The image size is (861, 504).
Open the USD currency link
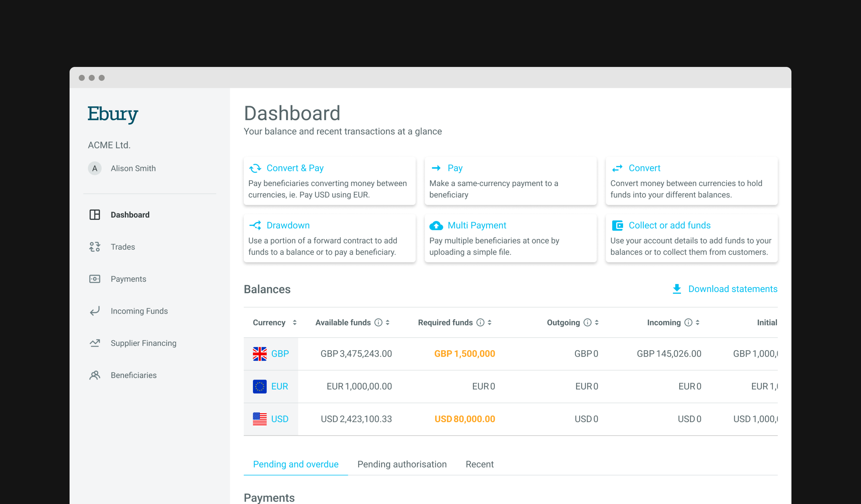click(x=280, y=419)
